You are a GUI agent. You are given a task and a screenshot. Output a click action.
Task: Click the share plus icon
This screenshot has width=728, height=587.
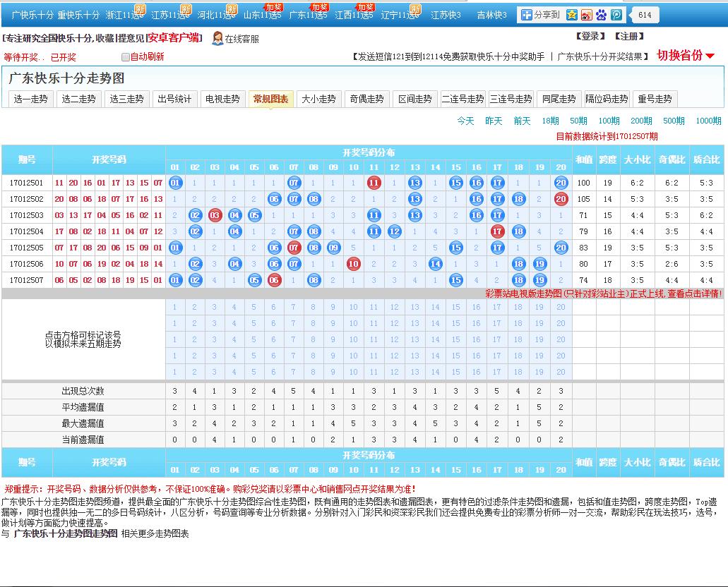526,15
